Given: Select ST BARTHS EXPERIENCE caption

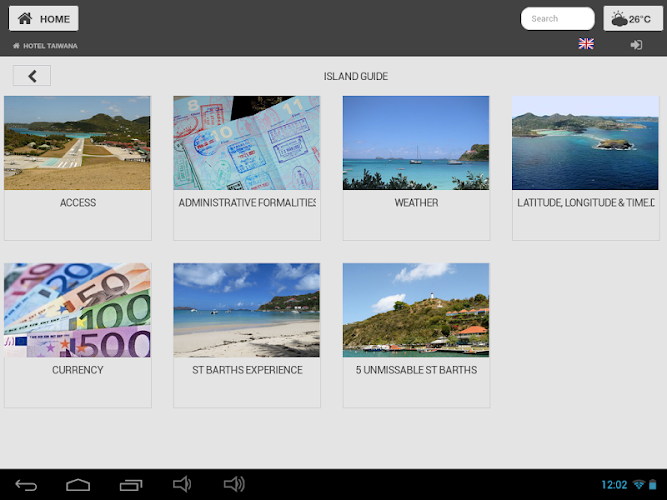Looking at the screenshot, I should [247, 370].
